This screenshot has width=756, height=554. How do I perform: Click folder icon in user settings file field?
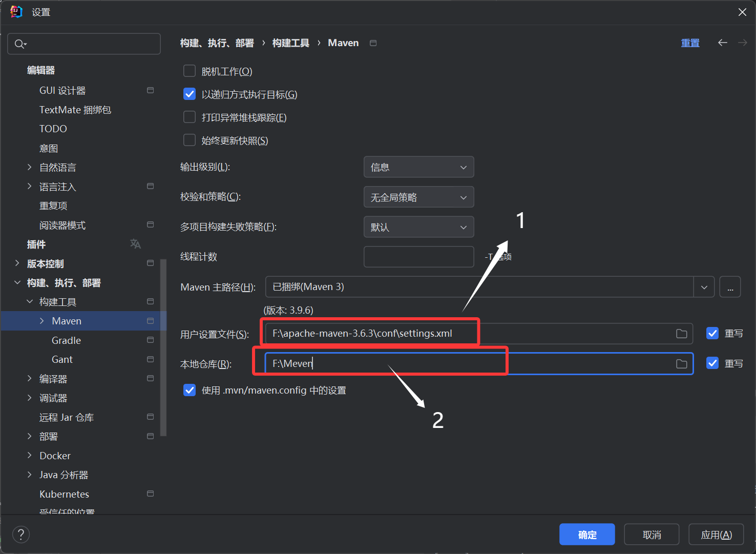681,334
